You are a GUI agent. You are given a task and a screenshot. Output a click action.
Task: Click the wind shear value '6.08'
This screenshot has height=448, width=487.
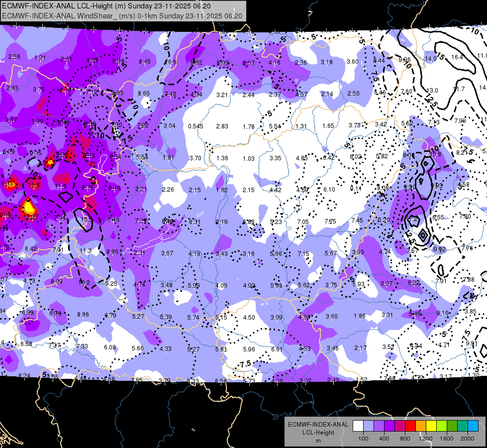[x=110, y=347]
